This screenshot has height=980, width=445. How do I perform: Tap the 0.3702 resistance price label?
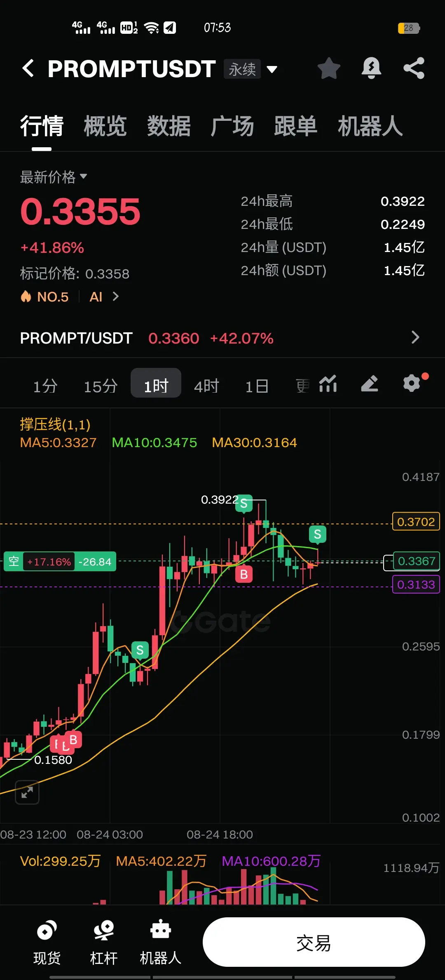pos(416,522)
